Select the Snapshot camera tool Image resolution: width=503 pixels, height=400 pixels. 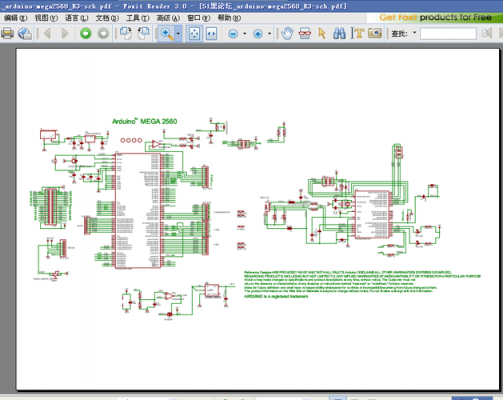pyautogui.click(x=375, y=33)
